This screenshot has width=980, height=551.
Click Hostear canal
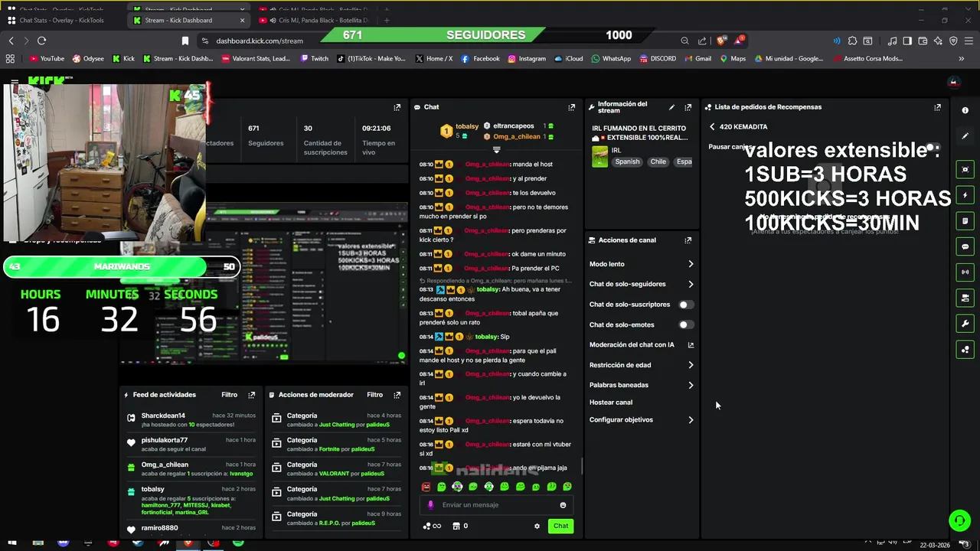pyautogui.click(x=611, y=403)
